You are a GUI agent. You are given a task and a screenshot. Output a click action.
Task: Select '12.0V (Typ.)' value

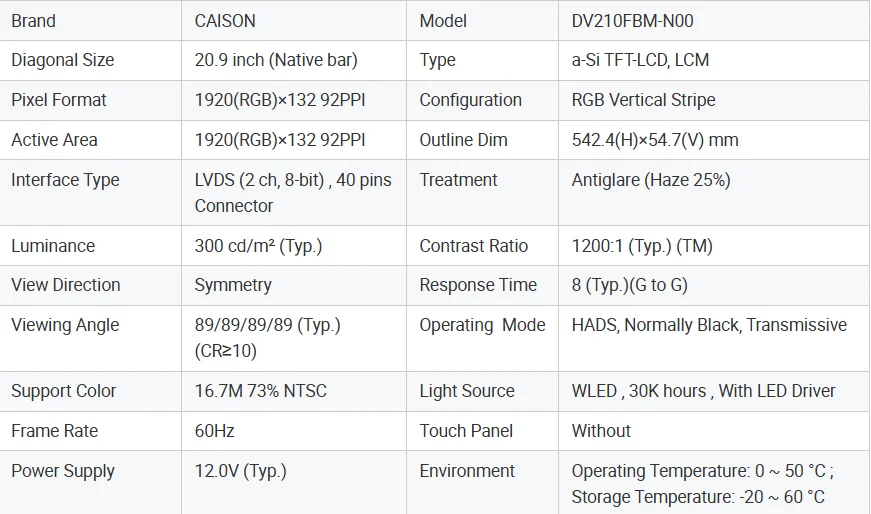point(241,471)
